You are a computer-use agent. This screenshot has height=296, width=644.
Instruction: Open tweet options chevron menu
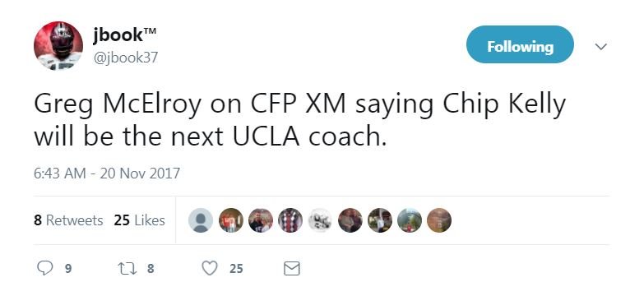coord(601,47)
